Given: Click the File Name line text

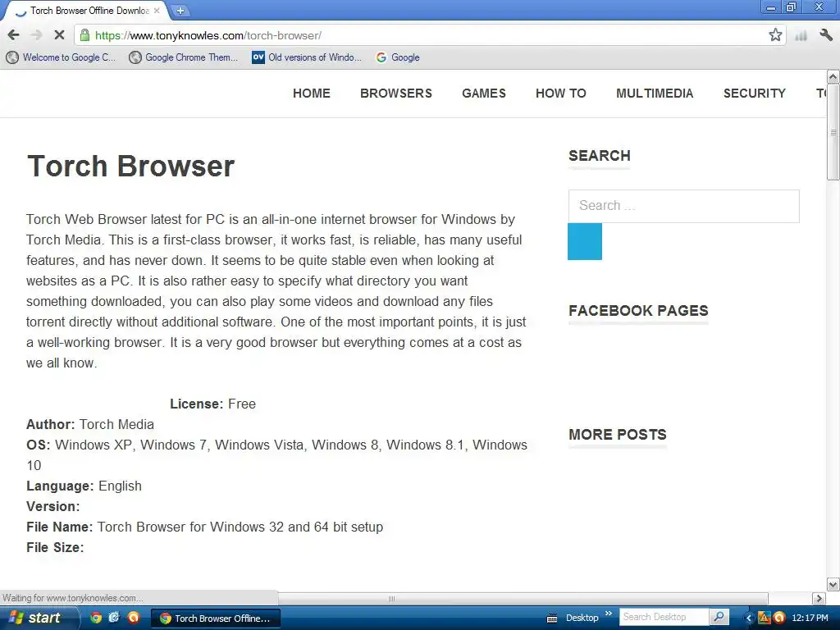Looking at the screenshot, I should pyautogui.click(x=204, y=527).
